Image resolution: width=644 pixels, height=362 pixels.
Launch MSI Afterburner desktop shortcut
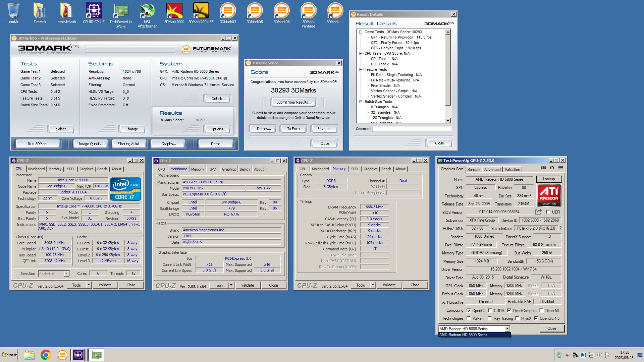coord(147,15)
